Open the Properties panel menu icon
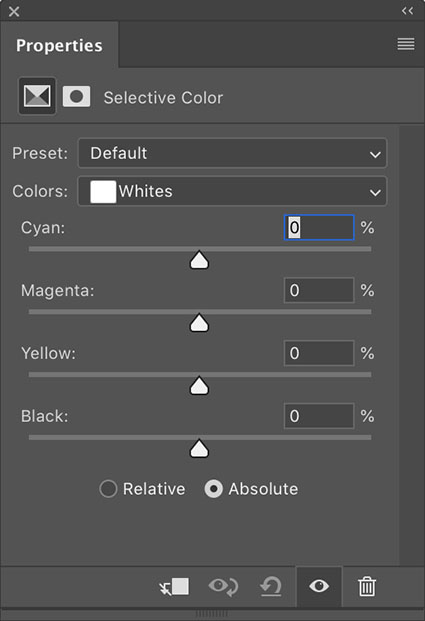This screenshot has width=425, height=621. point(406,44)
